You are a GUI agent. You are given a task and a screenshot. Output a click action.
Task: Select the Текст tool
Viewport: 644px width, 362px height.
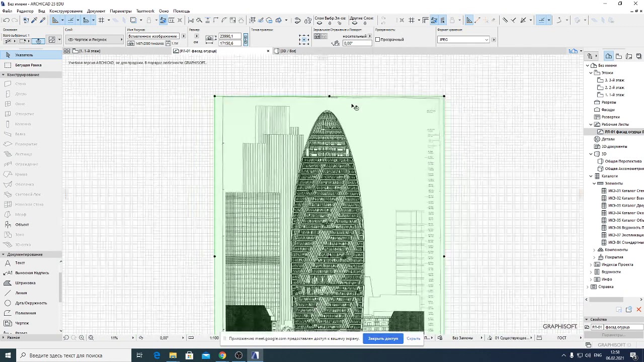click(x=30, y=263)
